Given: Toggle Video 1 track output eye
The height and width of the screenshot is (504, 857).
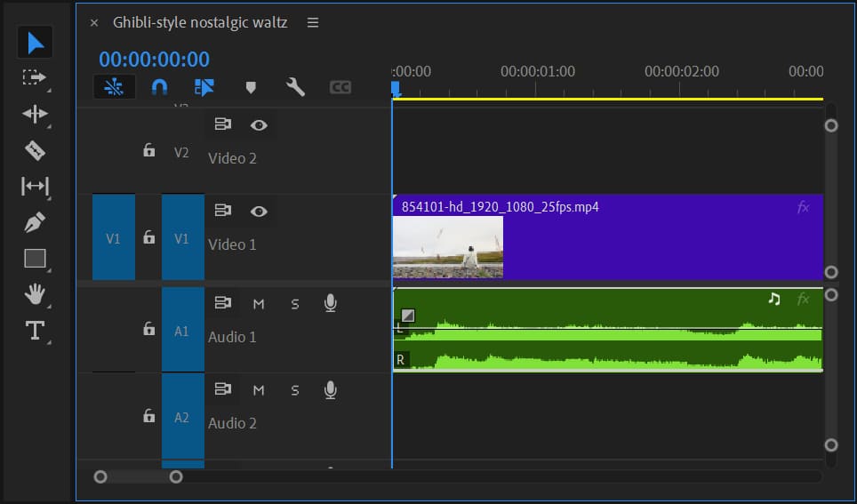Looking at the screenshot, I should tap(259, 212).
